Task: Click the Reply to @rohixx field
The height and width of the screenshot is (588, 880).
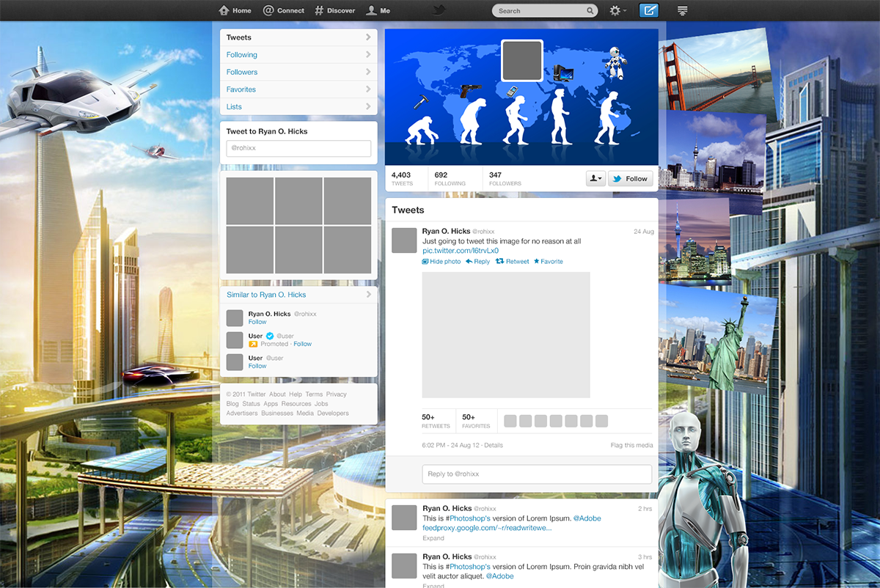Action: pyautogui.click(x=537, y=474)
